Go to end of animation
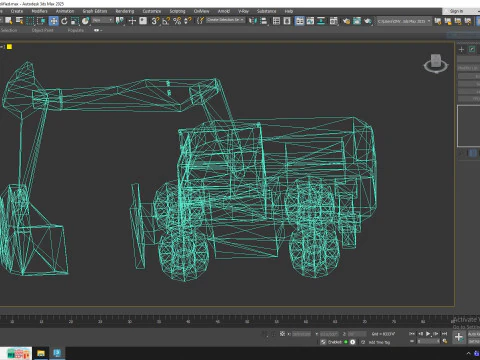The width and height of the screenshot is (480, 360). (x=444, y=334)
